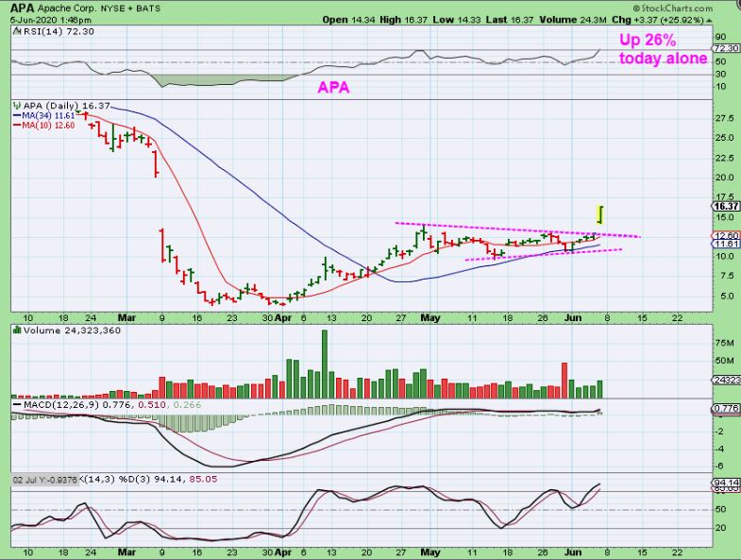Click the 'MA(10) 12.60' legend entry
This screenshot has height=560, width=741.
point(44,126)
